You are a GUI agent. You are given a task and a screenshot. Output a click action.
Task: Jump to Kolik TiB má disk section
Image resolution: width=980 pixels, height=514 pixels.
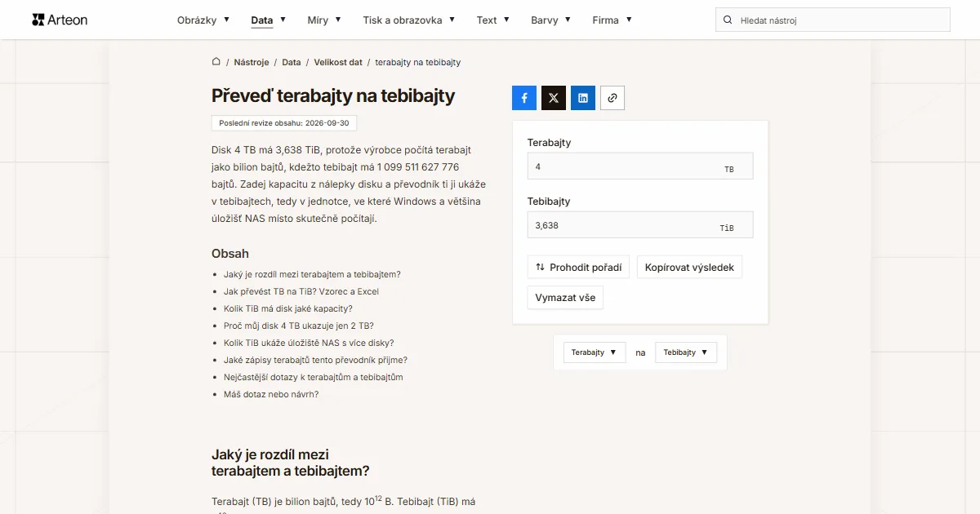coord(288,308)
